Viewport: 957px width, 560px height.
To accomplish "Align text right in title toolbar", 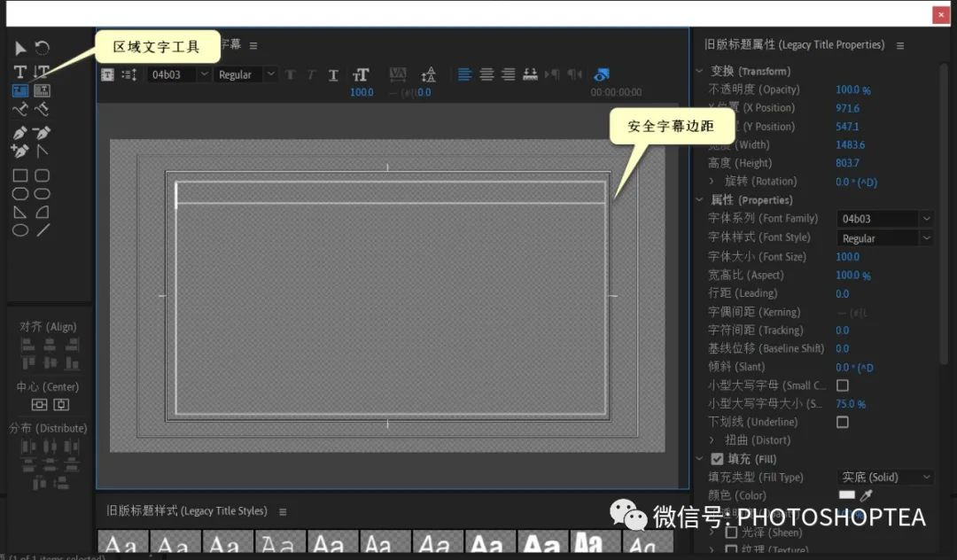I will 508,74.
